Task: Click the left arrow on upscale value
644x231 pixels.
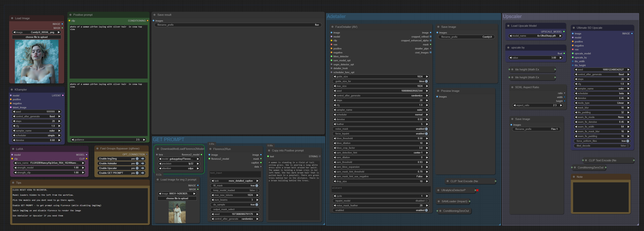Action: pyautogui.click(x=510, y=58)
